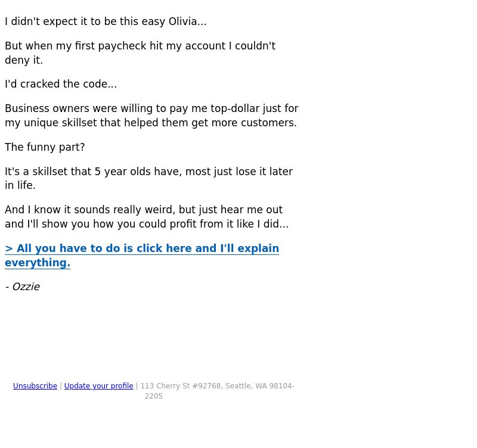This screenshot has width=477, height=448.
Task: Open the 'click here and I'll explain everything' link
Action: tap(142, 256)
